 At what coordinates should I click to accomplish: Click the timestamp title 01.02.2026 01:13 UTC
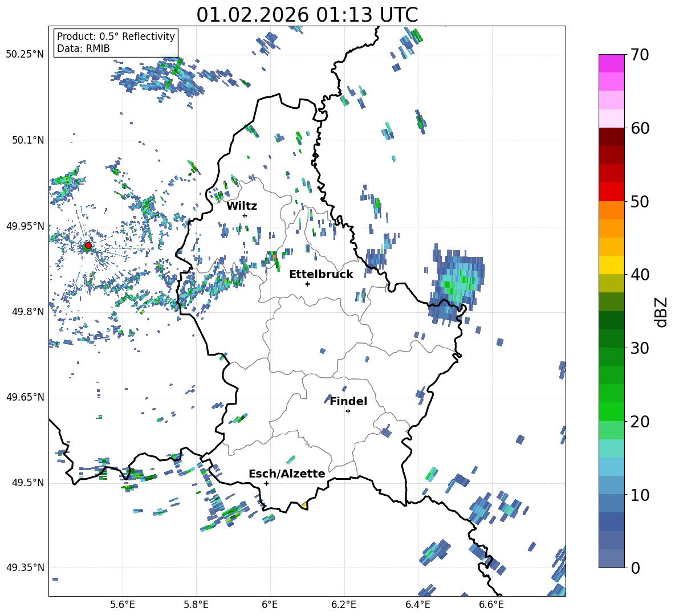pos(307,15)
